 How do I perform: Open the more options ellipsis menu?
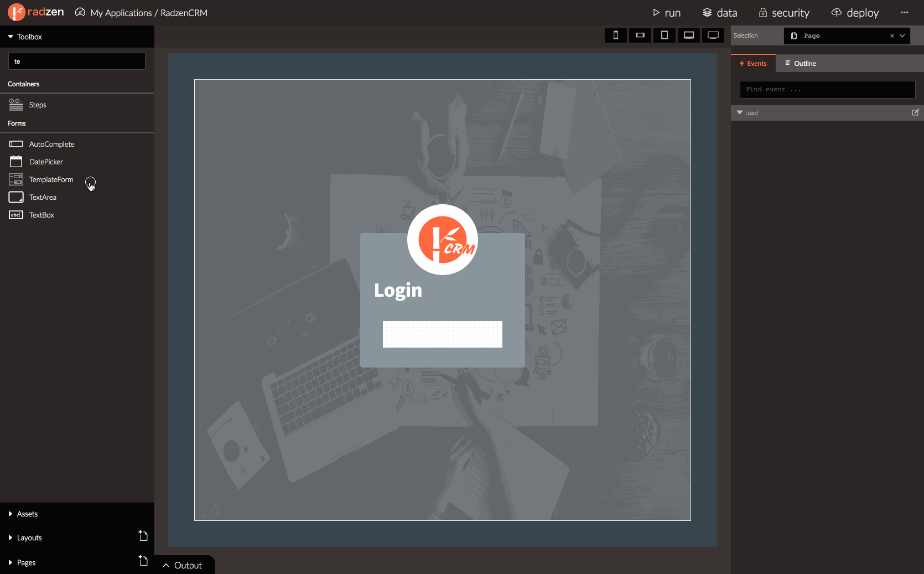tap(905, 13)
